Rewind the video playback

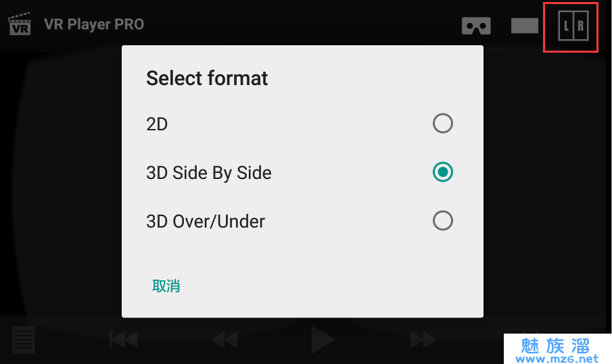tap(224, 340)
